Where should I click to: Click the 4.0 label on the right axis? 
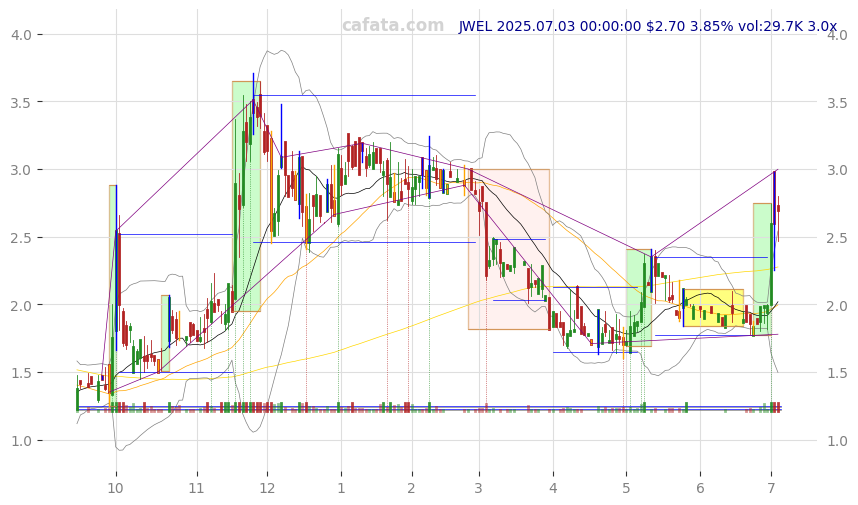coord(837,35)
